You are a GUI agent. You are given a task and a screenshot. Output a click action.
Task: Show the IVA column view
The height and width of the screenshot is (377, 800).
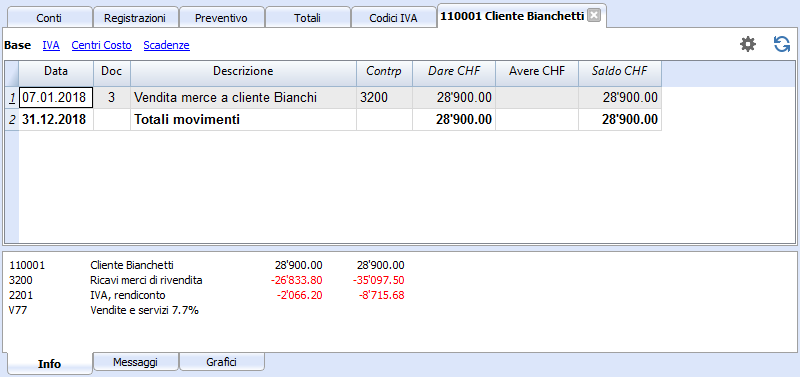pyautogui.click(x=51, y=45)
